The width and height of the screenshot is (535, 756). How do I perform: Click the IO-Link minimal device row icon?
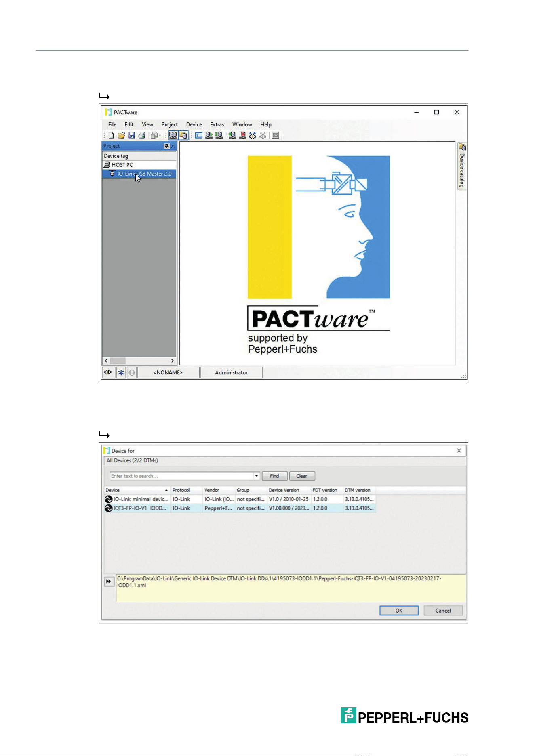[x=108, y=500]
